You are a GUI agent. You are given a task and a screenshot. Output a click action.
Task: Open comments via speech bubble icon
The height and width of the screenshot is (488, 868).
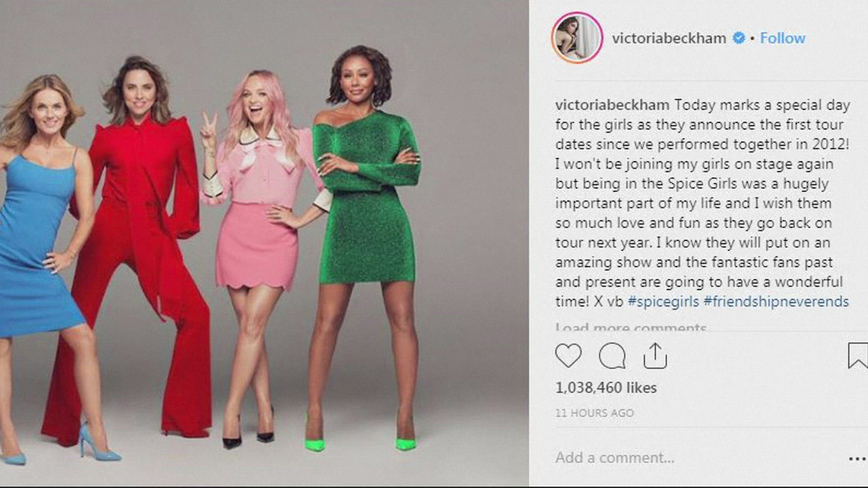click(612, 356)
